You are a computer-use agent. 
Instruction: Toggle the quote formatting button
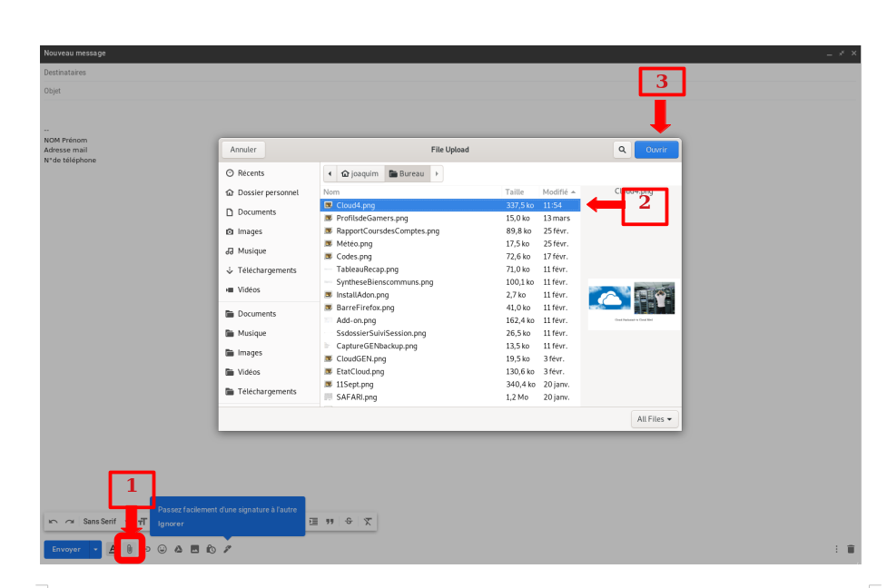[x=330, y=522]
